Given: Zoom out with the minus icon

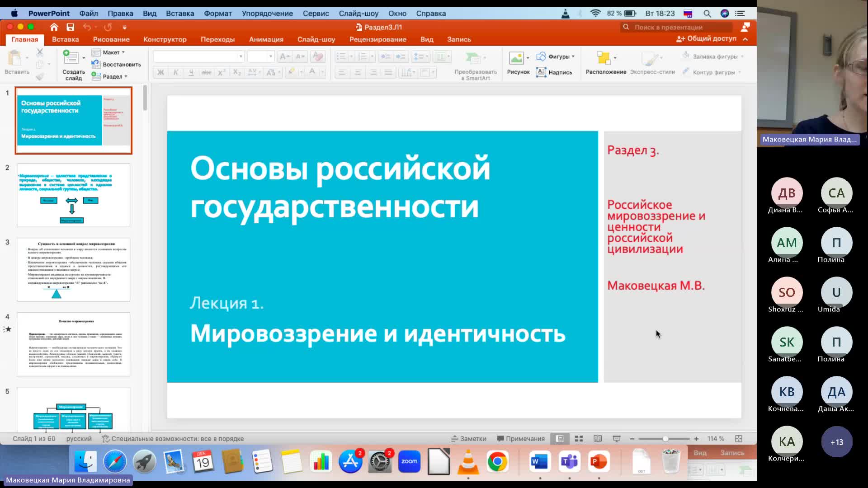Looking at the screenshot, I should click(632, 439).
